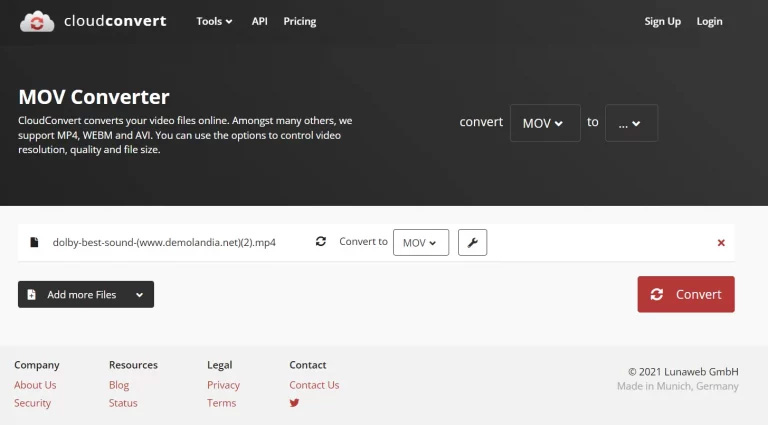The height and width of the screenshot is (425, 768).
Task: Click the dolby-best-sound mp4 filename
Action: coord(164,243)
